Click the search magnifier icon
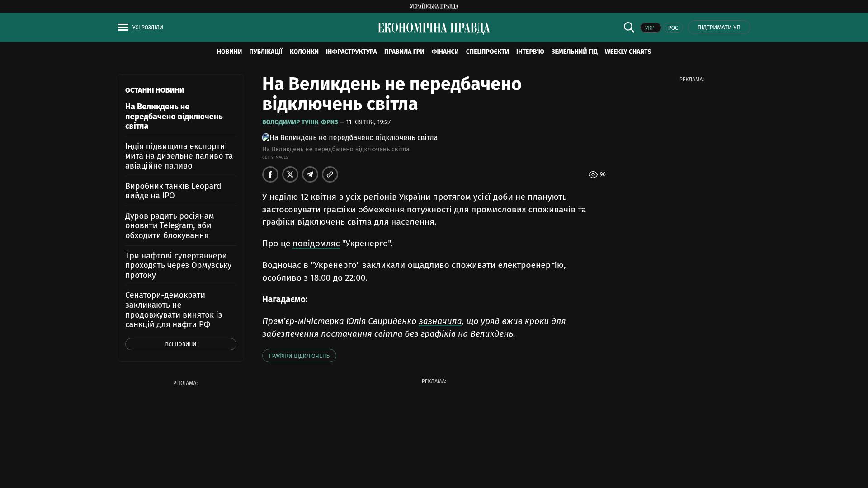 629,28
